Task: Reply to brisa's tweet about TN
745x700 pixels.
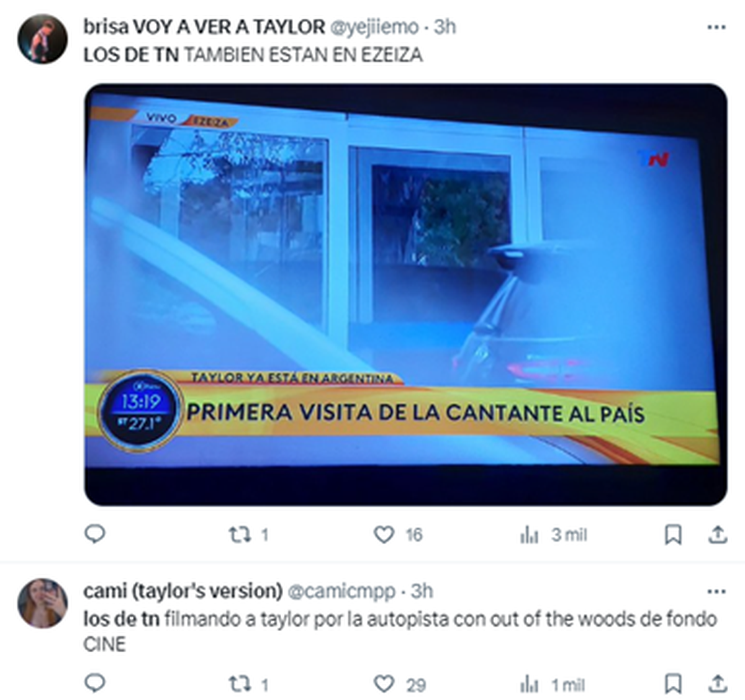Action: pos(94,534)
